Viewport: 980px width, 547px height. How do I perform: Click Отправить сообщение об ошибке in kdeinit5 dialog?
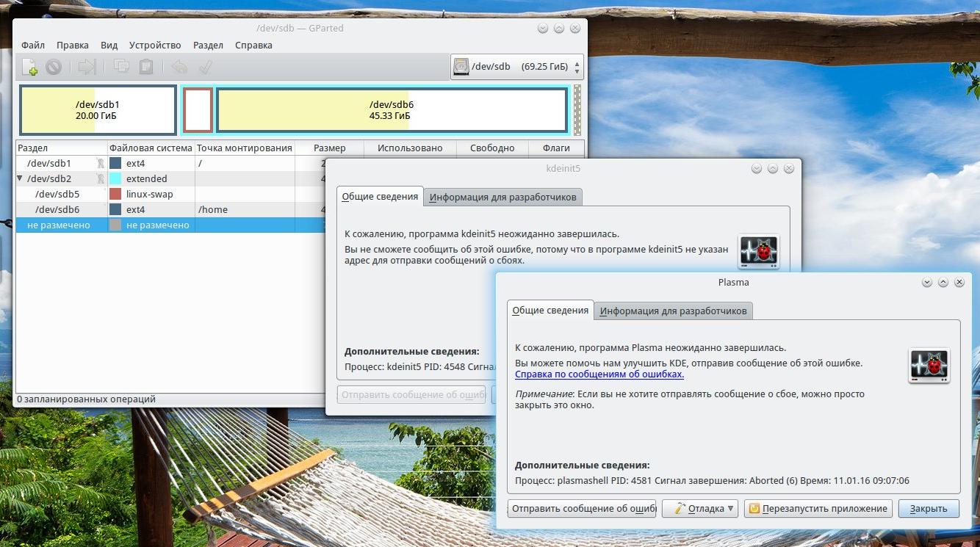pyautogui.click(x=412, y=394)
